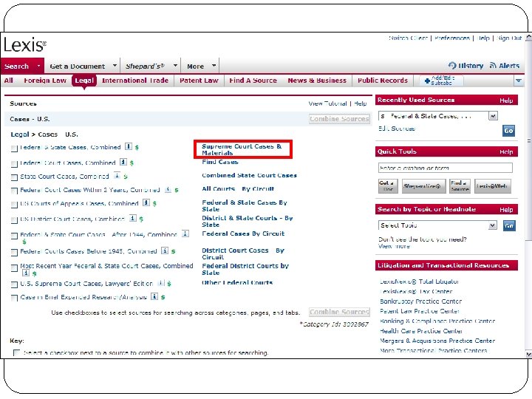Screen dimensions: 532x399
Task: Click dollar icon next to Federal Court Cases Within 2 Years
Action: [177, 190]
